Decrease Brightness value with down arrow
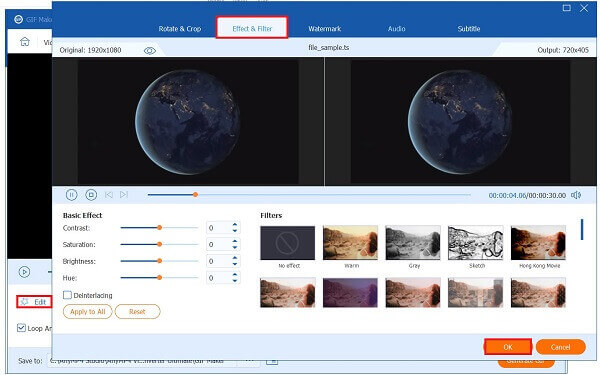Viewport: 600px width, 375px height. pos(235,264)
